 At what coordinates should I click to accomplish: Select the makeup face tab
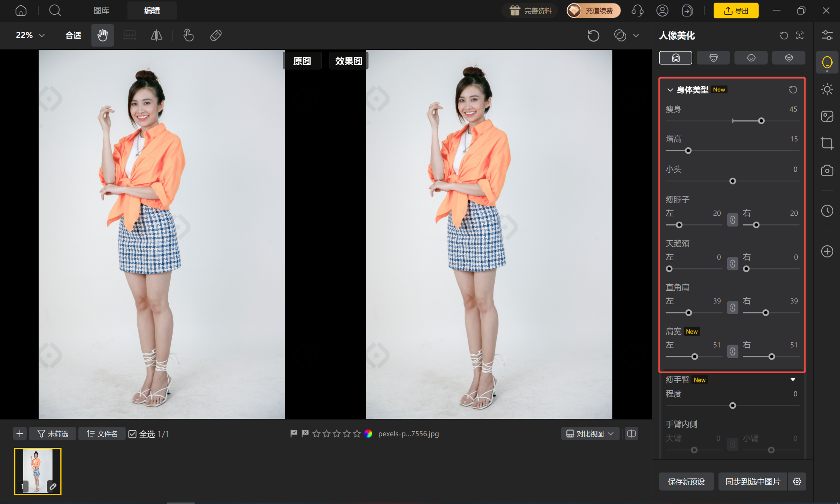[x=789, y=58]
